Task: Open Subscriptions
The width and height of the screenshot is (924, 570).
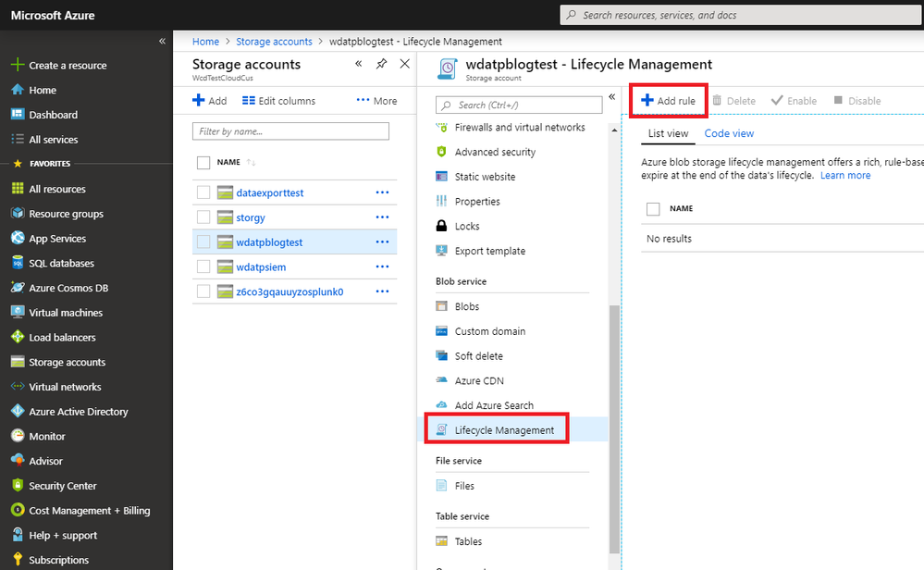Action: pos(58,560)
